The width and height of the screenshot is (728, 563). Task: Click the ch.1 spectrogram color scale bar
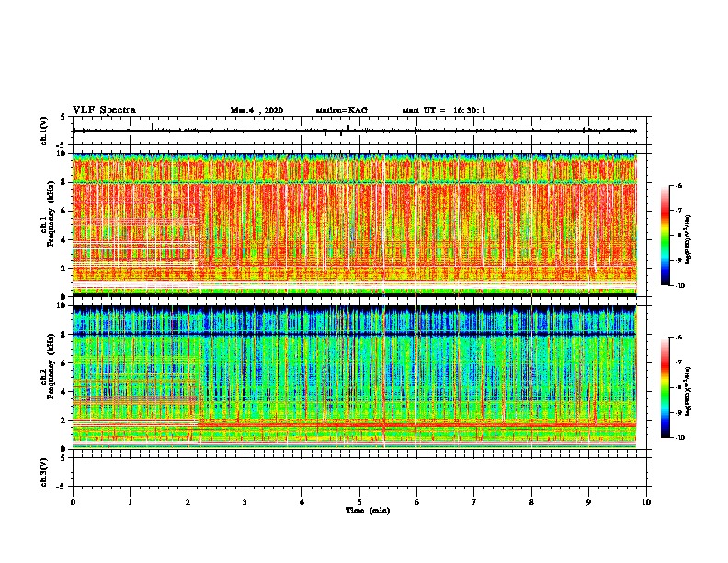(x=665, y=236)
